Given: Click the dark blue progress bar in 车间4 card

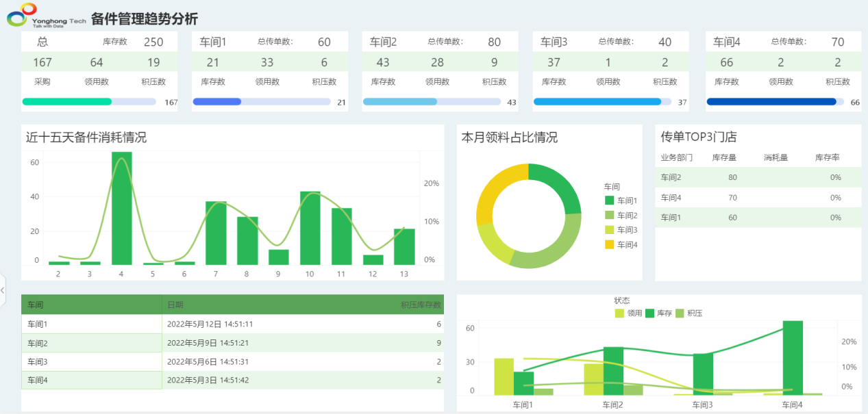Looking at the screenshot, I should click(x=771, y=102).
